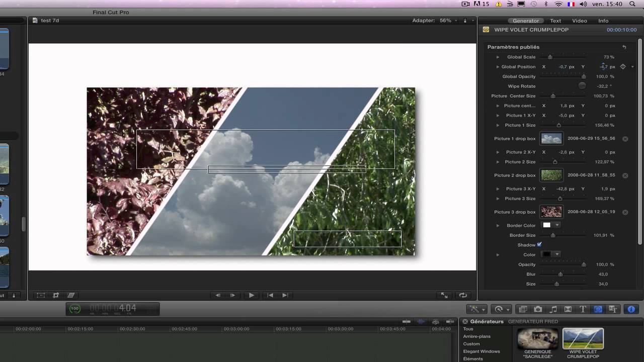Select GENERIQUE "SACRILEGE" generator thumbnail
The image size is (644, 362).
click(x=538, y=339)
